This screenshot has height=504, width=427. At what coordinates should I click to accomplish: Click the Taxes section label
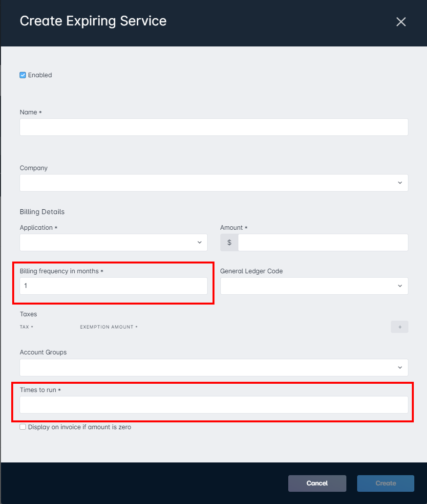28,314
